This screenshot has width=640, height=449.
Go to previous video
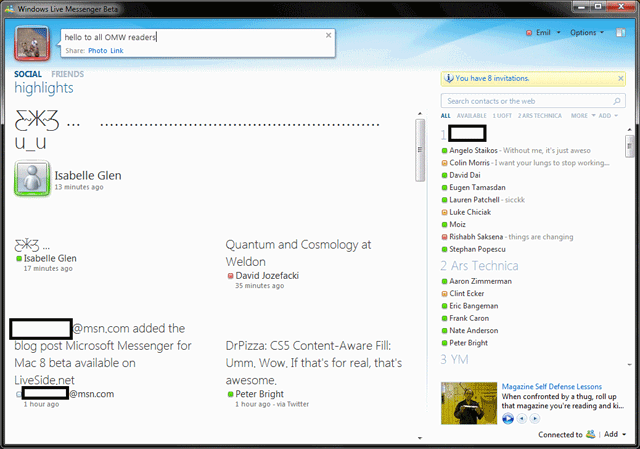[x=521, y=418]
